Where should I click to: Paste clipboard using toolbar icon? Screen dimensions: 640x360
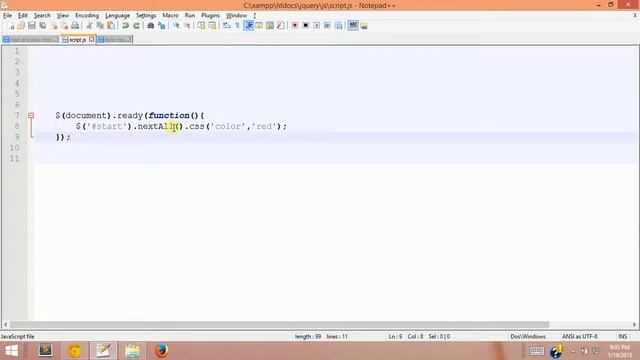(111, 26)
